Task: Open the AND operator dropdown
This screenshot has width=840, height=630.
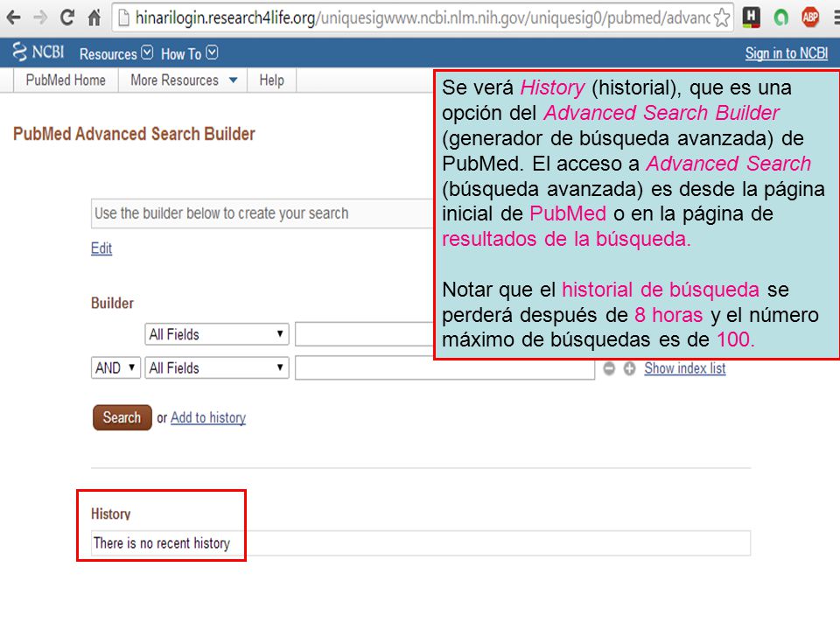Action: [x=115, y=368]
